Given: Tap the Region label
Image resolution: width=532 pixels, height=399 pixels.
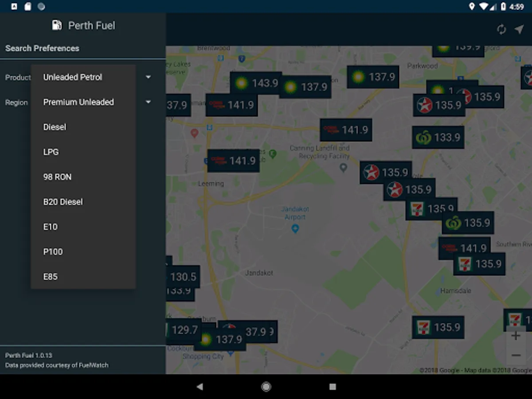Looking at the screenshot, I should [x=16, y=102].
